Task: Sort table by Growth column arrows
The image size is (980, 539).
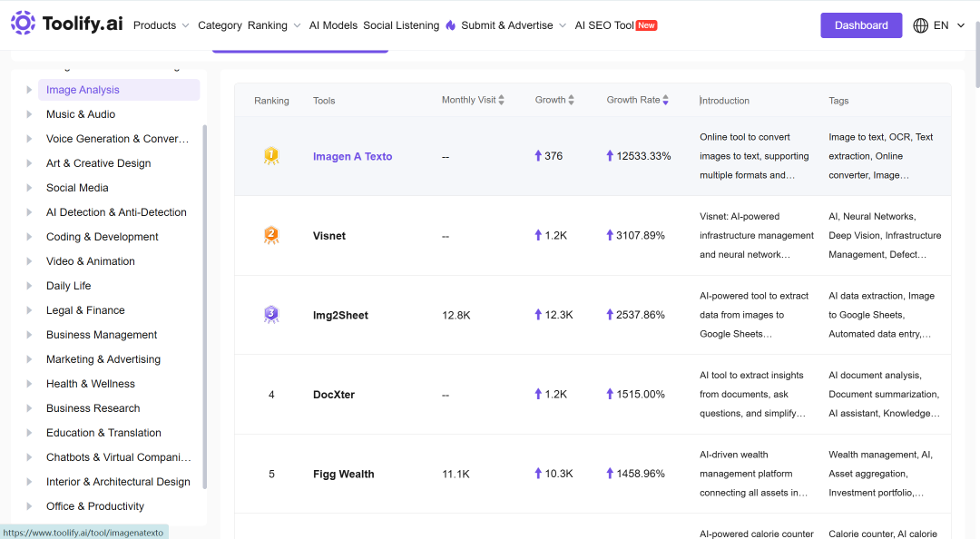Action: click(572, 100)
